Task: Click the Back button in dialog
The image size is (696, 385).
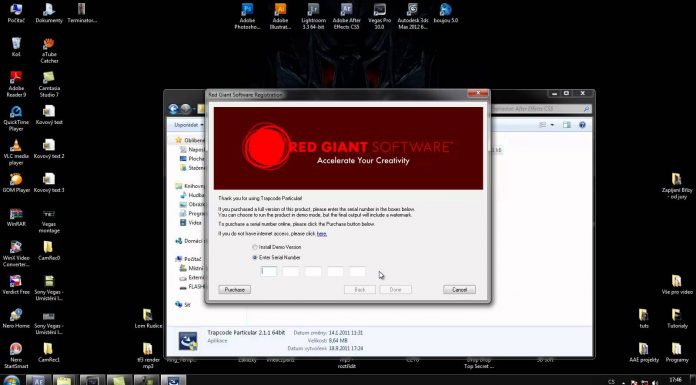Action: (360, 290)
